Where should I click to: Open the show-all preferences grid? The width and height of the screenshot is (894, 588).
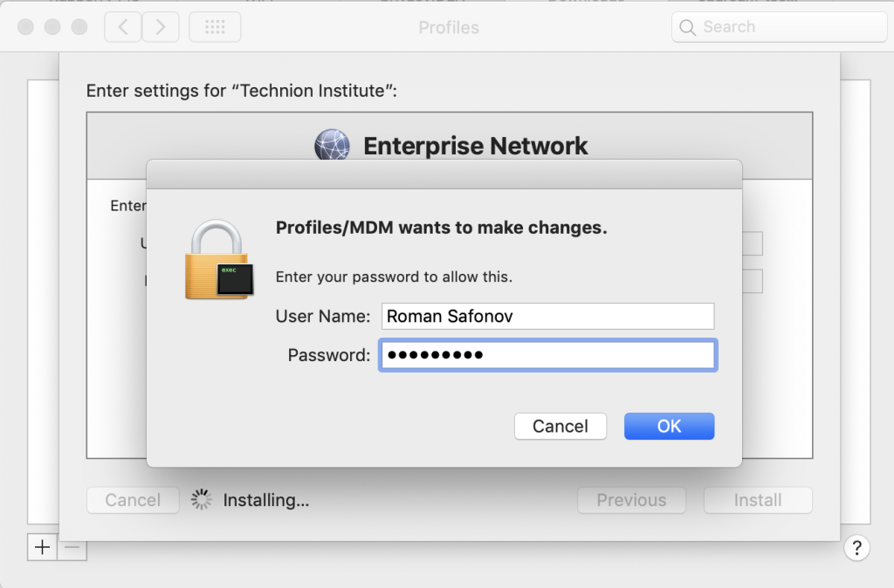(x=215, y=27)
